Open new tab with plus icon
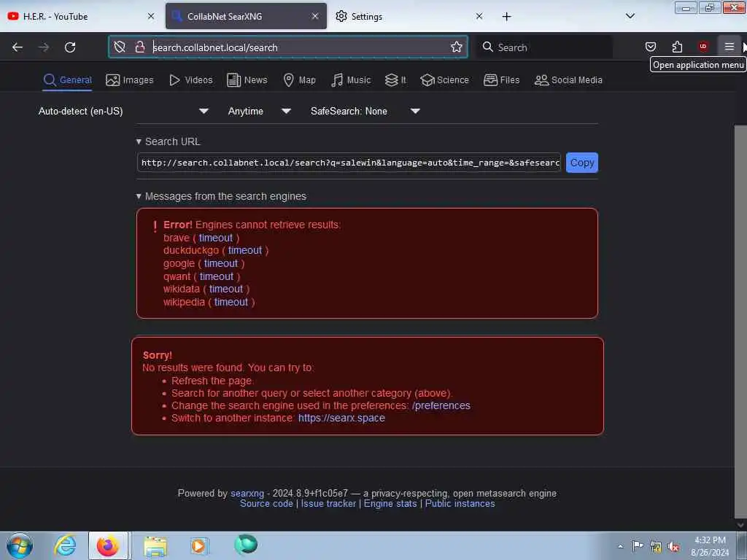Viewport: 747px width, 560px height. 506,17
